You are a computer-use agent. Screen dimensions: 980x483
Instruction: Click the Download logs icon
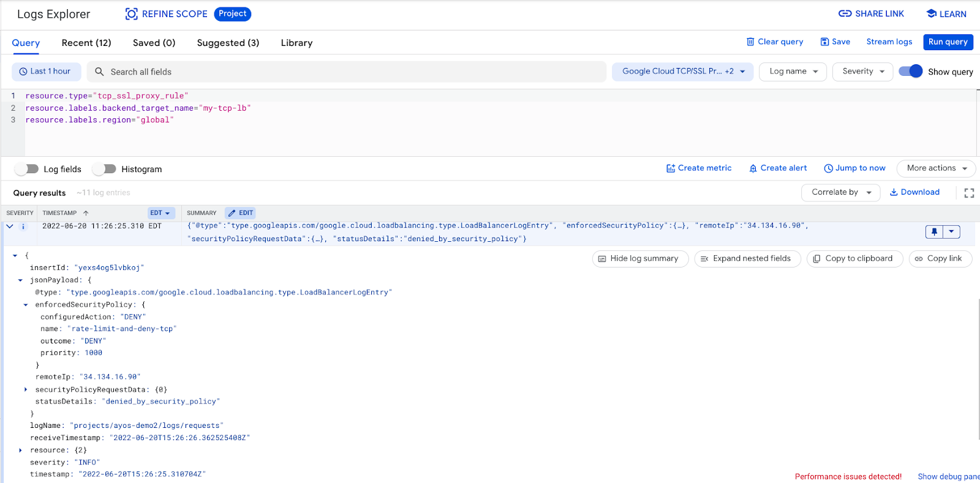tap(894, 192)
